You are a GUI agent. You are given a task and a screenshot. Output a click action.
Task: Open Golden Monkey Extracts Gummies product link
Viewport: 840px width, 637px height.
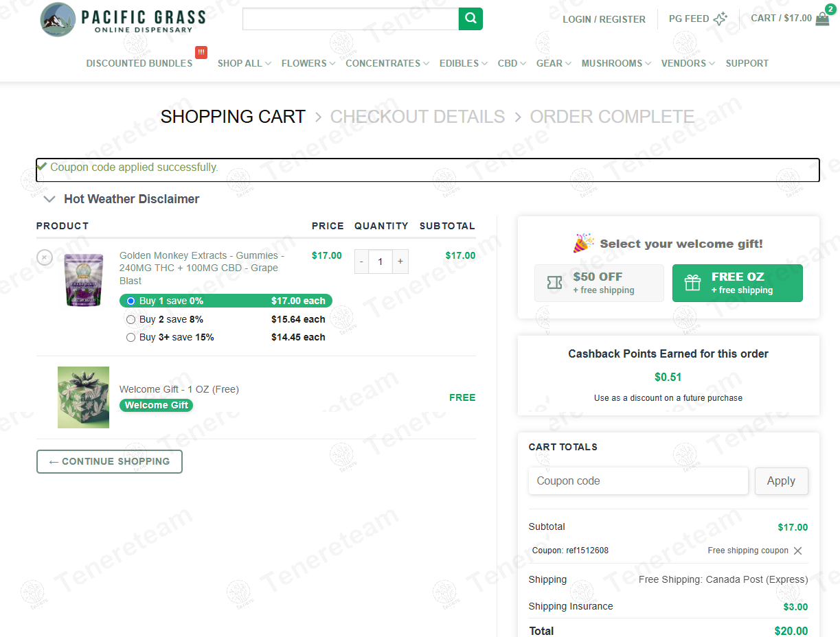pos(202,268)
